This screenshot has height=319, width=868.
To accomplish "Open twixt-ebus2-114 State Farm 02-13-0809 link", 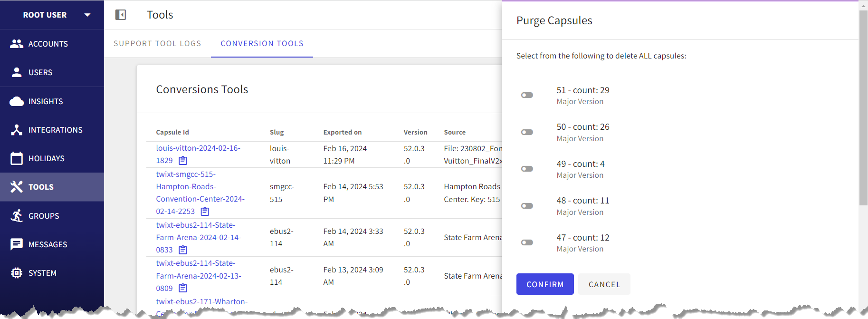I will point(199,276).
